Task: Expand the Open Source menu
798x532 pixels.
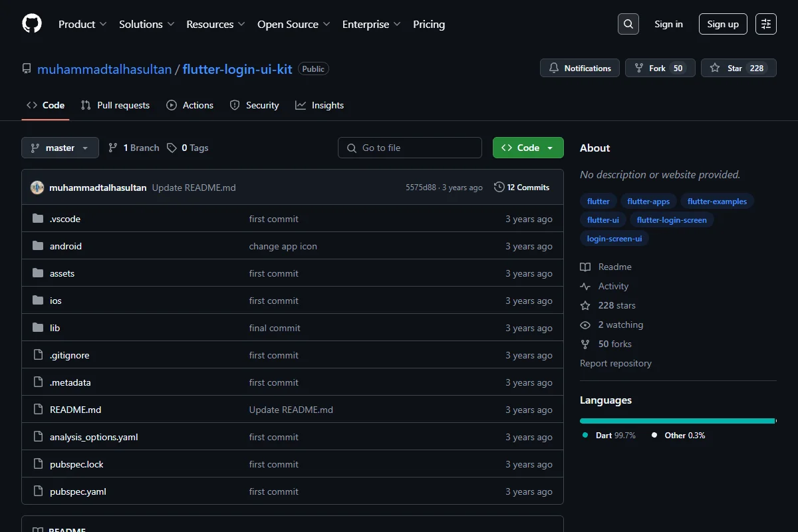Action: point(294,24)
